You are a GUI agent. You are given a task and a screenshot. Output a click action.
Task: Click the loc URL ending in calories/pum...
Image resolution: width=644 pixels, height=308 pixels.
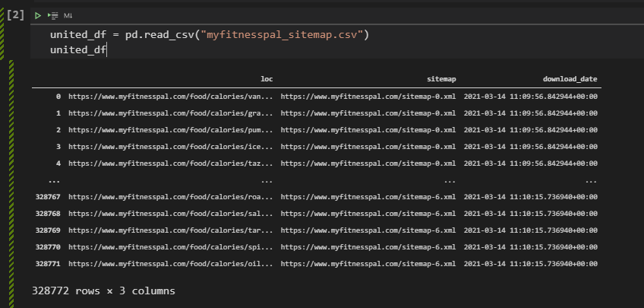[170, 130]
